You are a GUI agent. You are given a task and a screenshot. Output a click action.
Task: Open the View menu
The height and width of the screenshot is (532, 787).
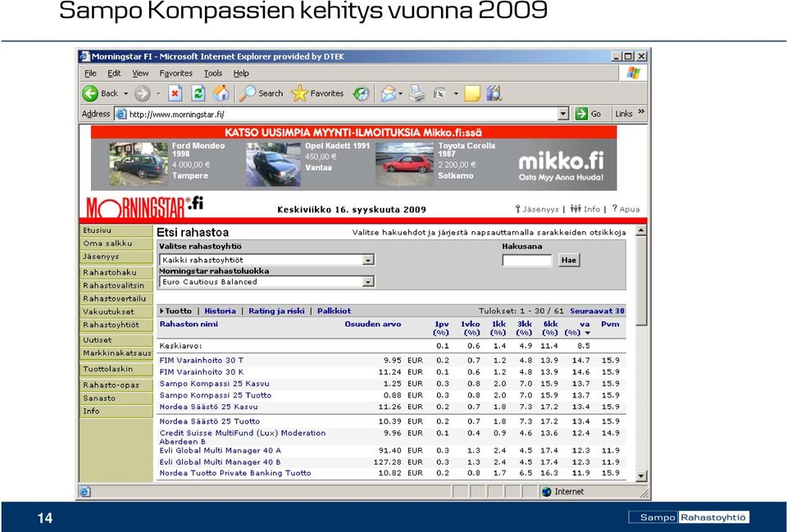click(x=140, y=73)
